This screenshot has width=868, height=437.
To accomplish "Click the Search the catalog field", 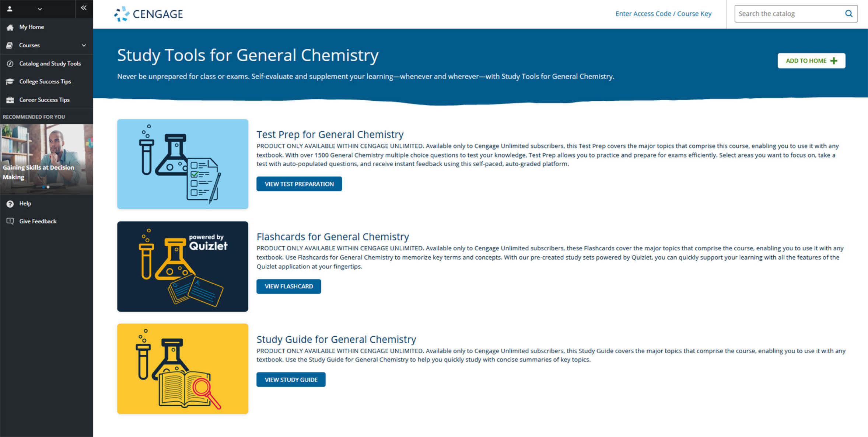I will [x=796, y=14].
